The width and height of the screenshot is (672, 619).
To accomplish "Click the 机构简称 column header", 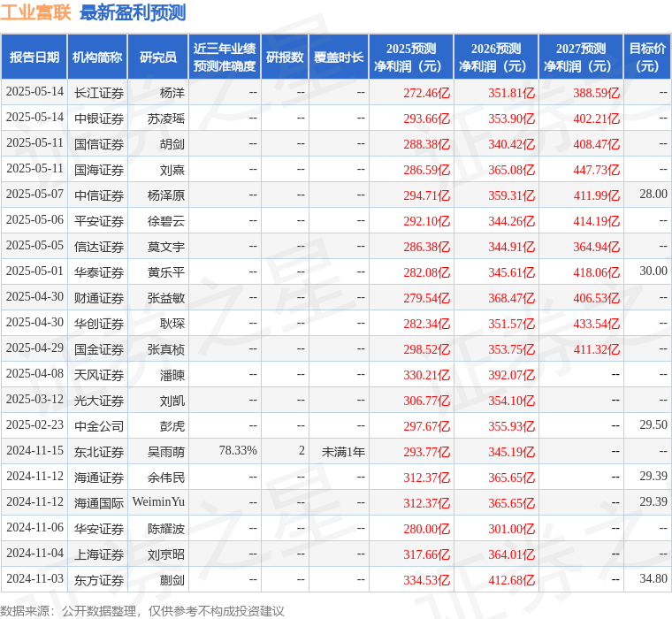I will click(x=97, y=57).
